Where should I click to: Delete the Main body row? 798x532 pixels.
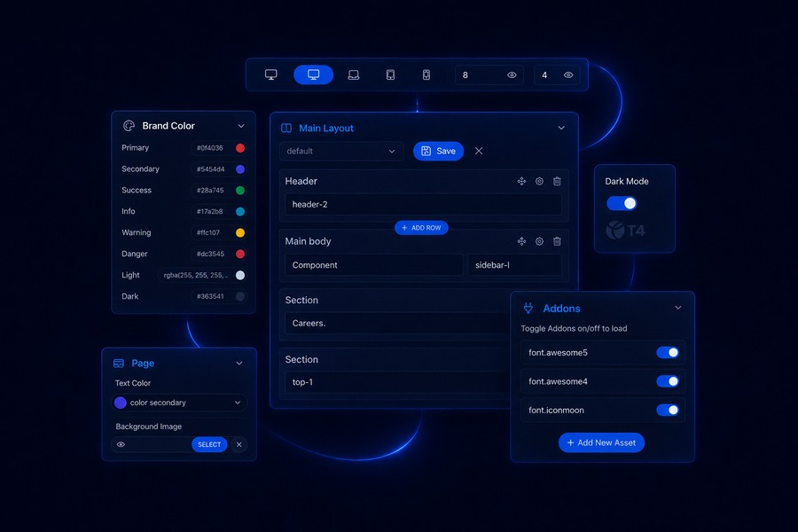point(558,241)
